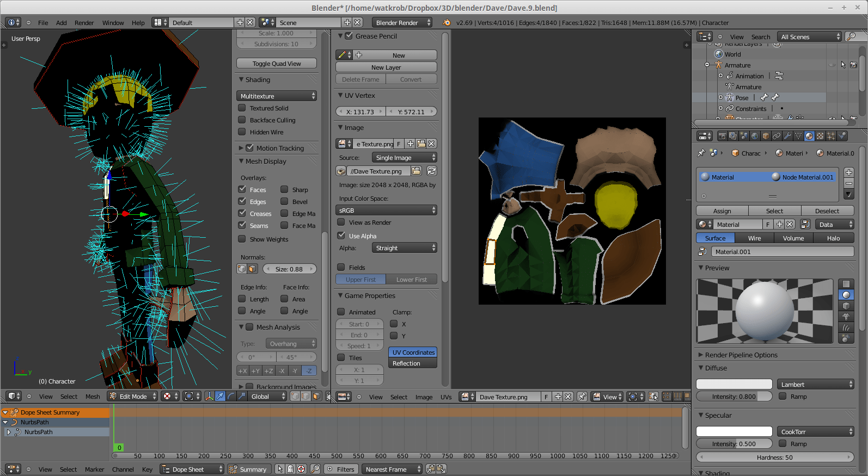Open the UVs menu in image editor
The image size is (868, 476).
pyautogui.click(x=446, y=397)
